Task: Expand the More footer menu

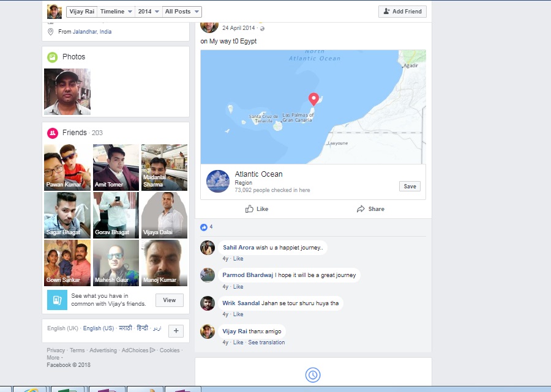Action: [54, 358]
